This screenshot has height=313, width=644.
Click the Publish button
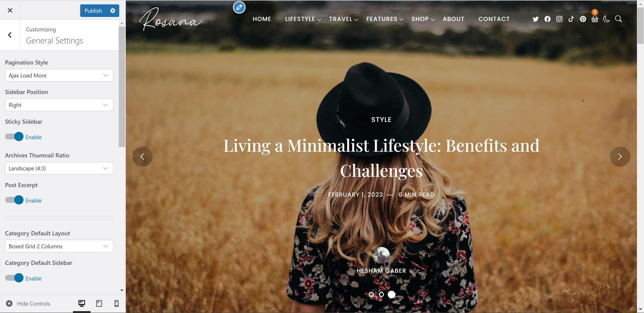point(93,11)
